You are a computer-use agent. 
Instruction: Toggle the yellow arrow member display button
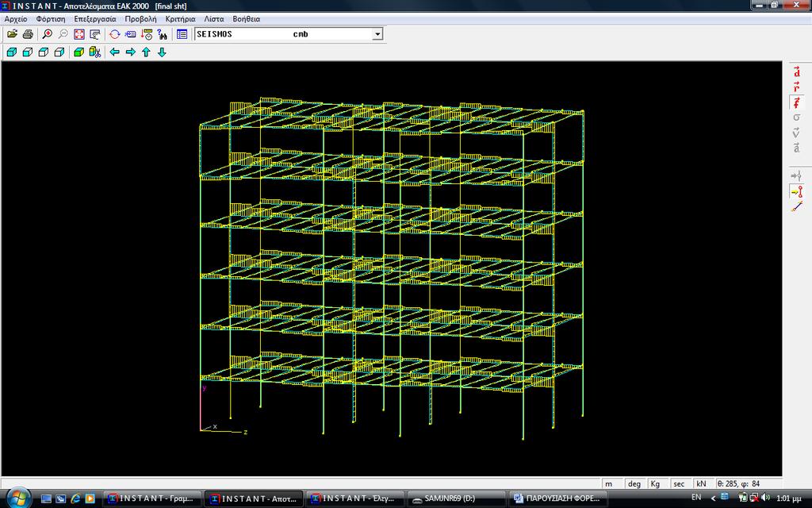[796, 192]
